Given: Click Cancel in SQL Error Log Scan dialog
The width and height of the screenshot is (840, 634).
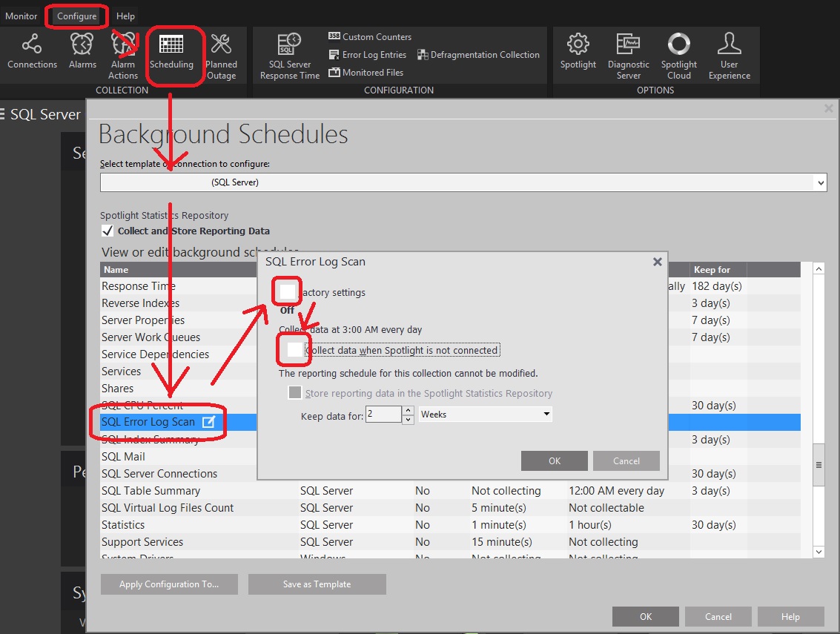Looking at the screenshot, I should pos(626,461).
